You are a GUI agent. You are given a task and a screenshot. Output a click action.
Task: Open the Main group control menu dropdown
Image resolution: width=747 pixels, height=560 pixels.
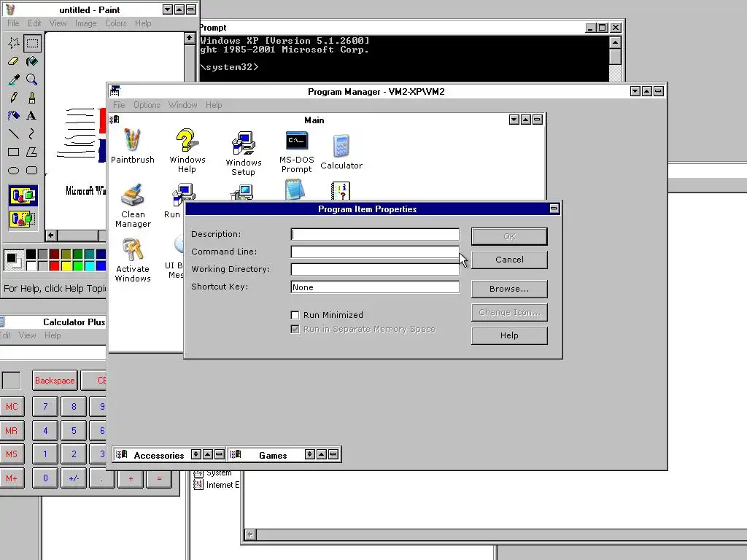tap(114, 120)
